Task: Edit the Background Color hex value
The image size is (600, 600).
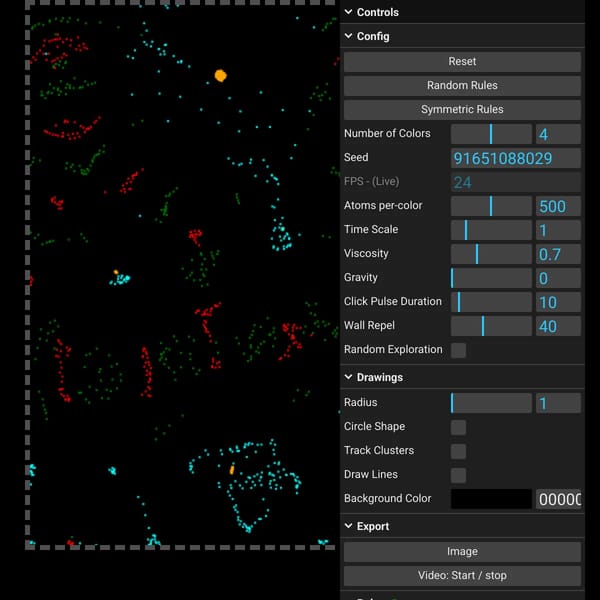Action: pos(558,499)
